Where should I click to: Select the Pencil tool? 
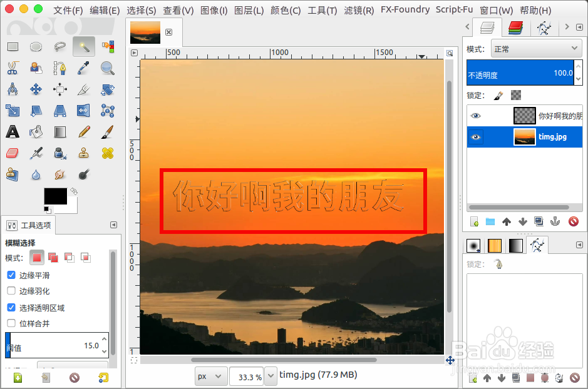[84, 132]
